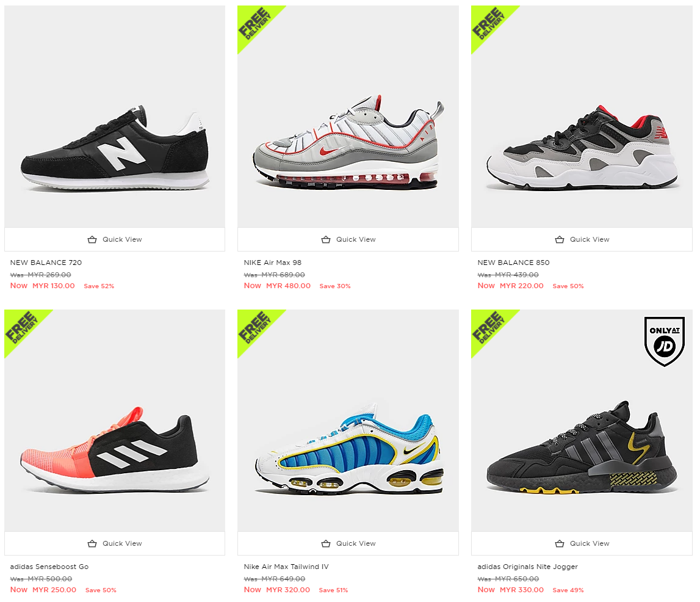Open the adidas Senseboost Go title link
Screen dimensions: 700x602
[x=49, y=567]
